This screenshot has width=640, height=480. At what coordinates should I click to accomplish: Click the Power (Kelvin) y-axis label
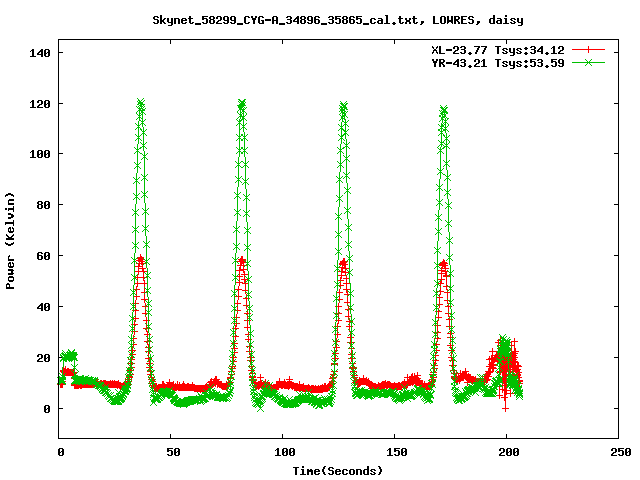[x=10, y=241]
